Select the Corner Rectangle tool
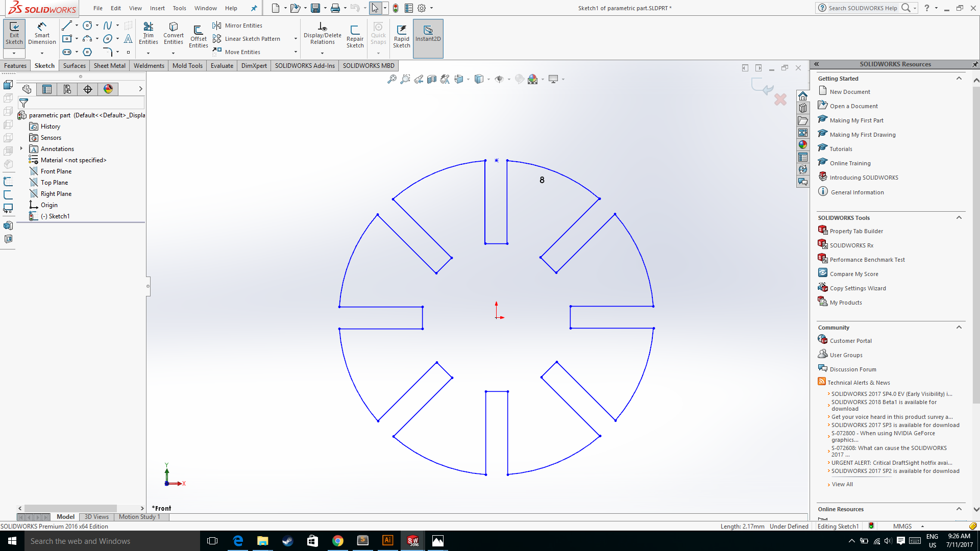Image resolution: width=980 pixels, height=551 pixels. click(67, 39)
